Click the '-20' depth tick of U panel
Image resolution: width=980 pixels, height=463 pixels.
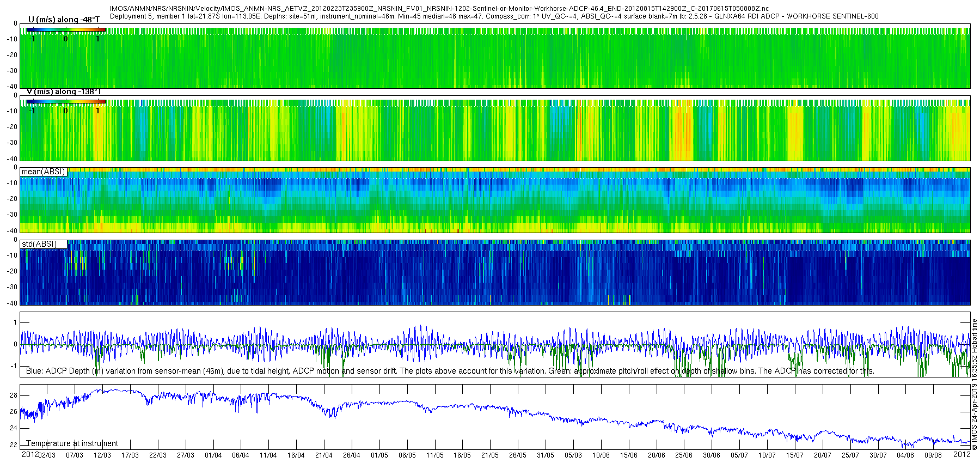pyautogui.click(x=12, y=55)
